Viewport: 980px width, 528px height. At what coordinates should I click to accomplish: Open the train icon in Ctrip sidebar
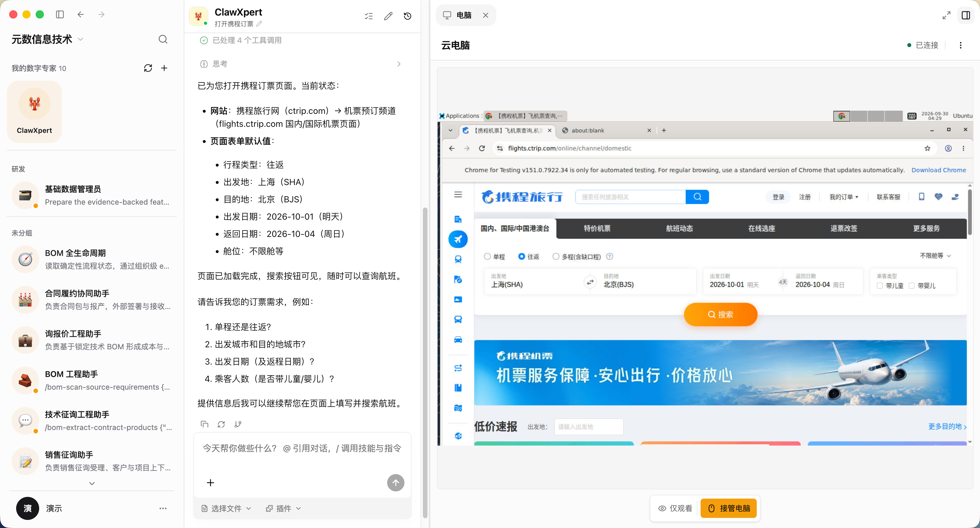pyautogui.click(x=458, y=259)
